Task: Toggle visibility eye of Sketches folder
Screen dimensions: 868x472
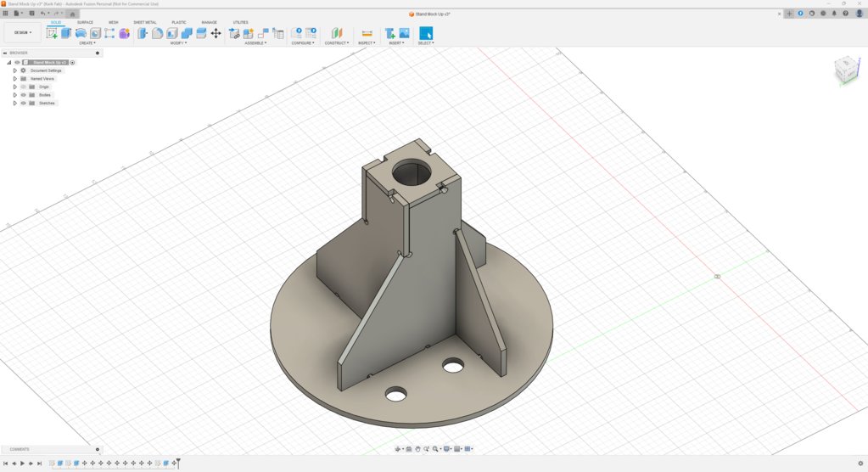Action: pyautogui.click(x=23, y=103)
